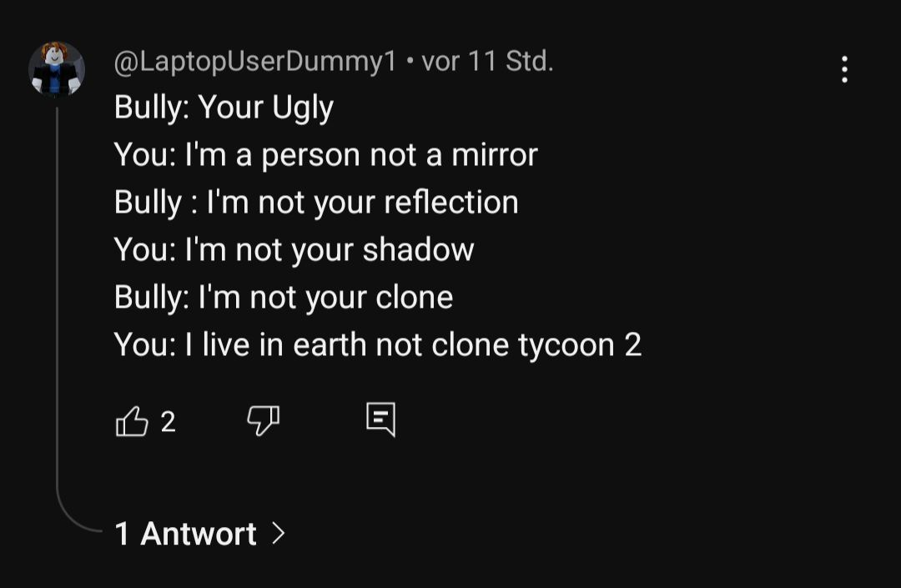Expand replies via the chevron arrow

pyautogui.click(x=279, y=533)
